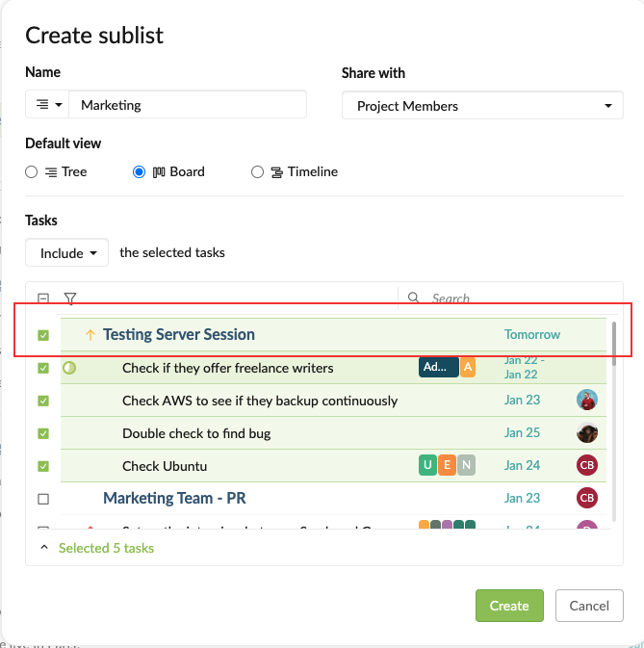Click the Jan 24 date on Check Ubuntu
This screenshot has height=648, width=644.
pyautogui.click(x=522, y=465)
